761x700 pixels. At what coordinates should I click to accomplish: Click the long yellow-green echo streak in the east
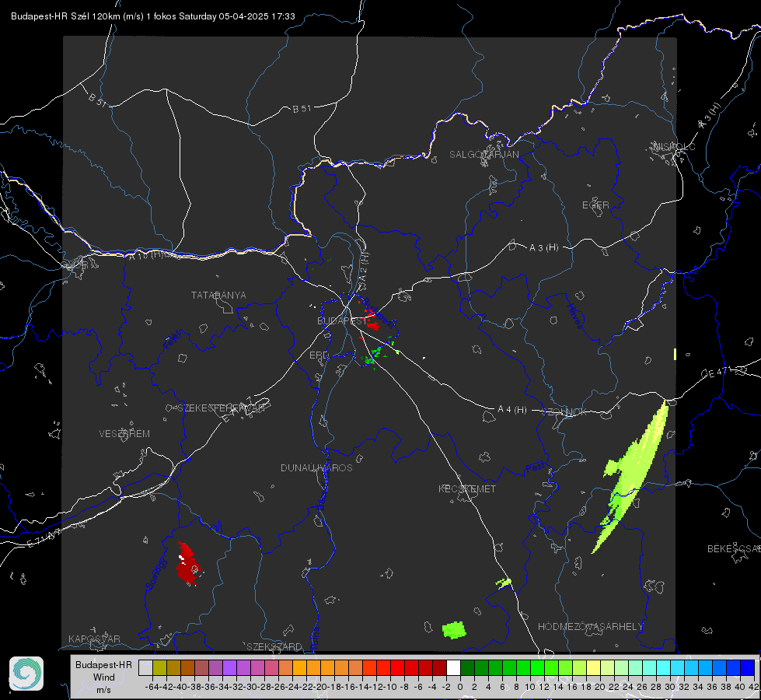634,476
